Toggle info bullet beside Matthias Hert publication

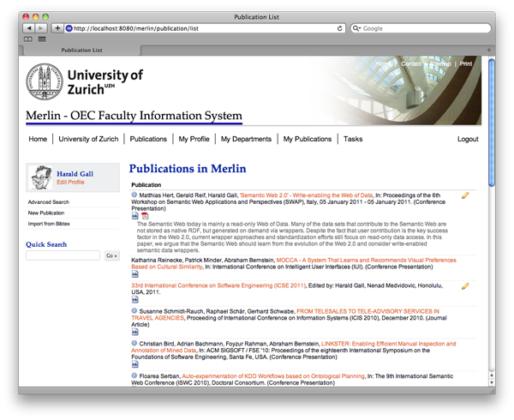pos(134,195)
